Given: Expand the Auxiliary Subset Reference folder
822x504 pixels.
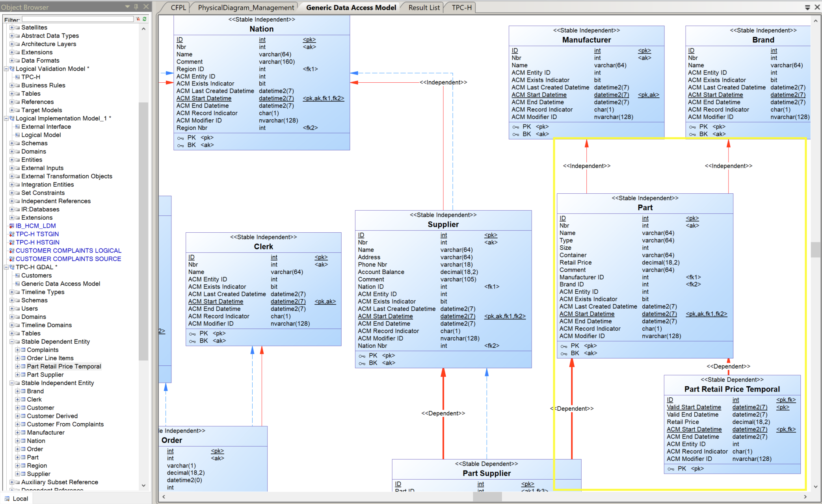Looking at the screenshot, I should coord(12,482).
